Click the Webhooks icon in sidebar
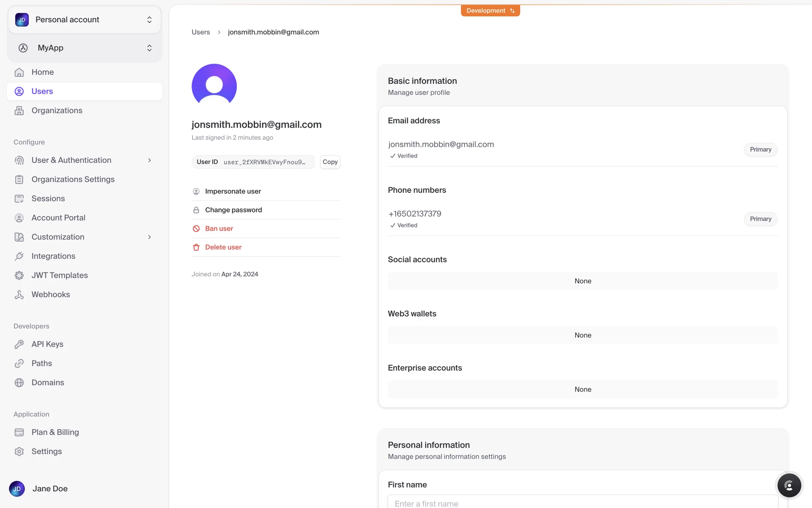812x508 pixels. pos(19,295)
